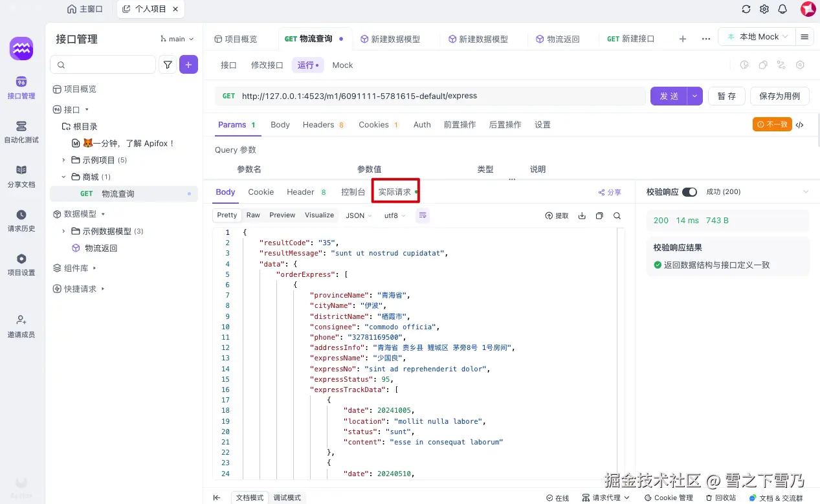Click the orange 不一致 badge

click(x=772, y=124)
